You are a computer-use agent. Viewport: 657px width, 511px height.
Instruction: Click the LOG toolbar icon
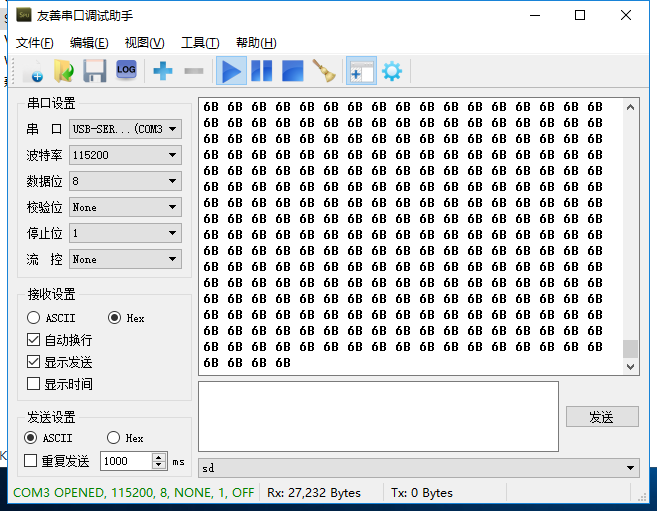pyautogui.click(x=126, y=70)
